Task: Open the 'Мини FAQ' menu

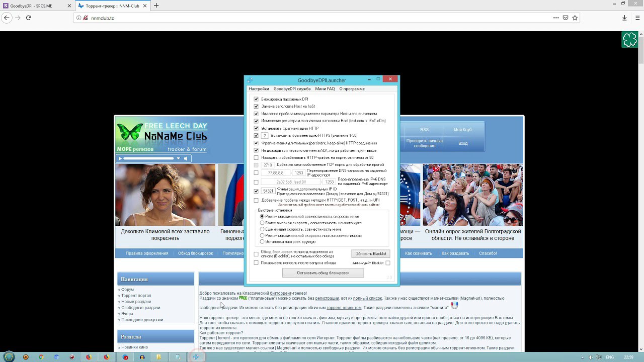Action: [325, 88]
